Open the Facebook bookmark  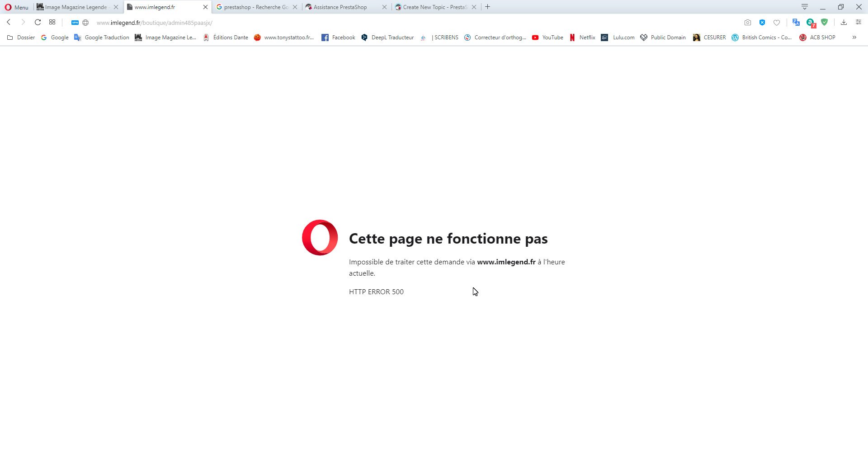[338, 38]
